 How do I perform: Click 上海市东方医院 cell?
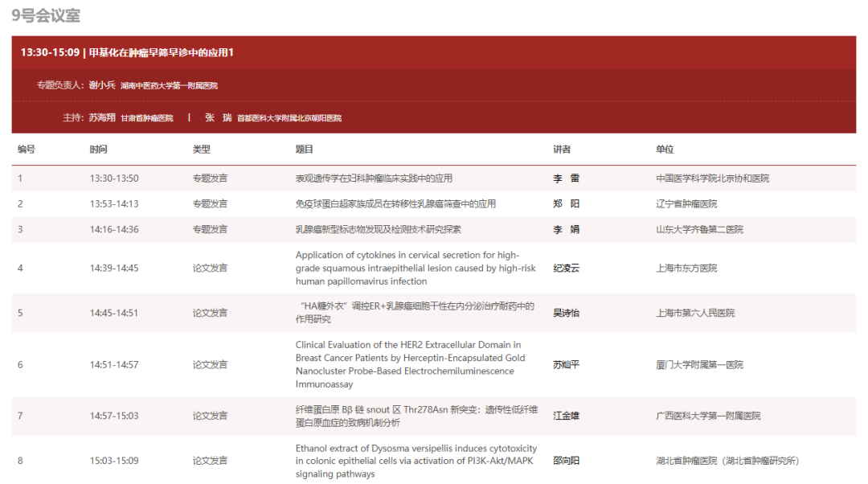tap(686, 268)
